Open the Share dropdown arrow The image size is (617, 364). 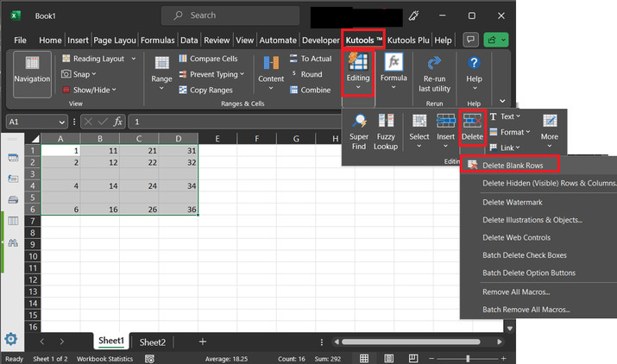point(504,40)
